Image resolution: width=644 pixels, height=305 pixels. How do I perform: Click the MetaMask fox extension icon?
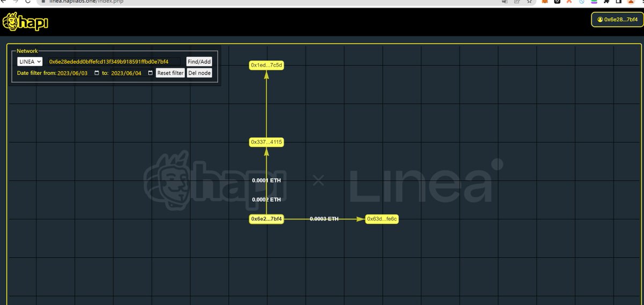(x=545, y=2)
